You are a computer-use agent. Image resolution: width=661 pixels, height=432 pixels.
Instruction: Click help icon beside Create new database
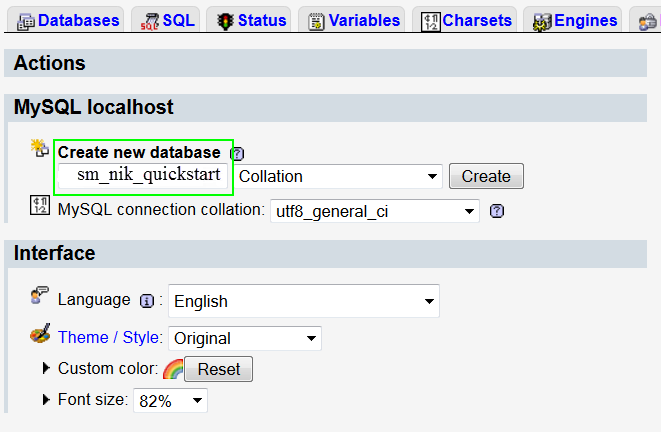pos(238,153)
